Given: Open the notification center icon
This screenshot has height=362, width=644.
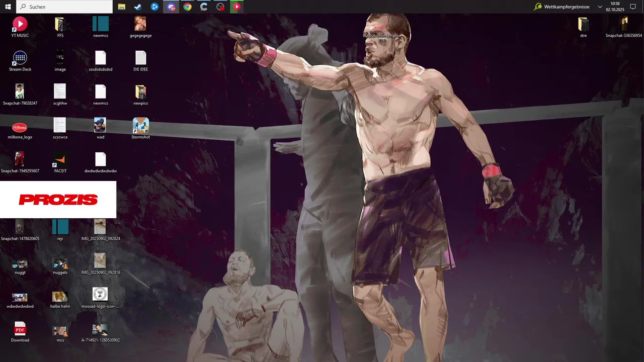Looking at the screenshot, I should click(x=633, y=7).
